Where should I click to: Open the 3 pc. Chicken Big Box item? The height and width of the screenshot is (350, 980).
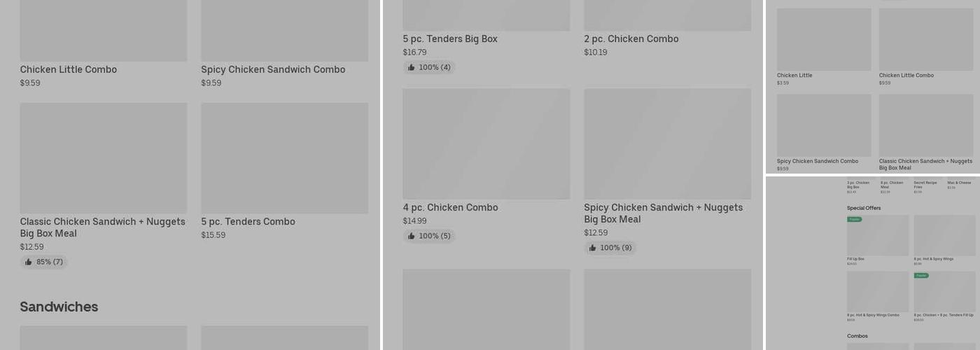[858, 185]
